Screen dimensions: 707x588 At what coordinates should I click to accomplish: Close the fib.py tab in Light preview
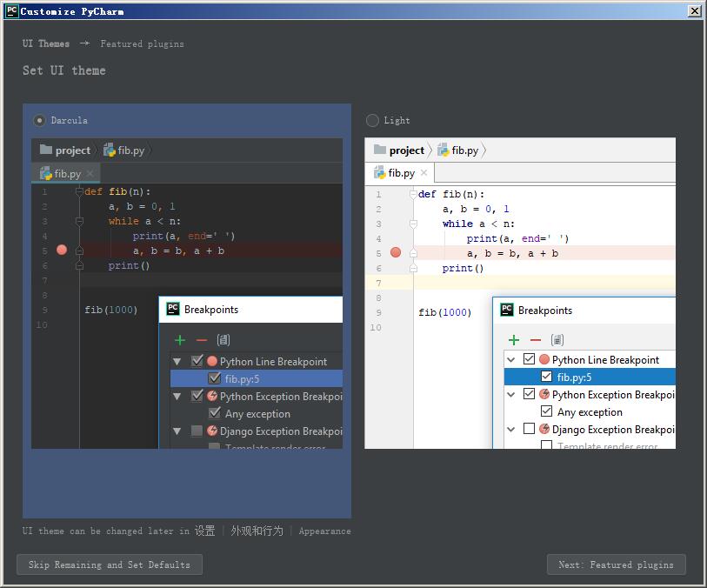point(424,172)
